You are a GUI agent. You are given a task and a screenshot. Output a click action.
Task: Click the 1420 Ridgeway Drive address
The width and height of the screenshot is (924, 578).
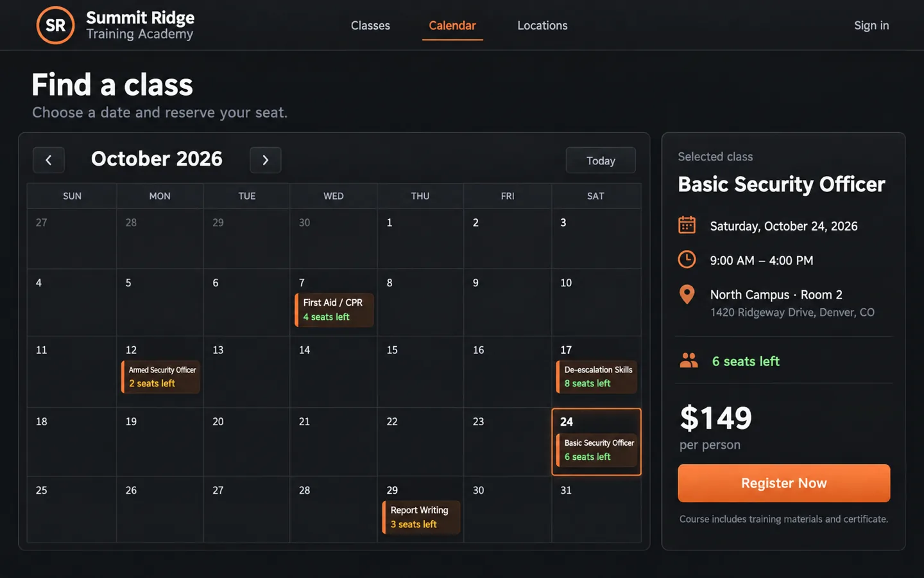tap(792, 312)
